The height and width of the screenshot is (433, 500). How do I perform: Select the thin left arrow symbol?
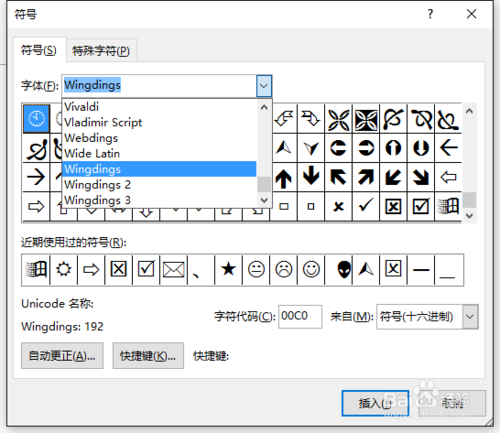448,148
